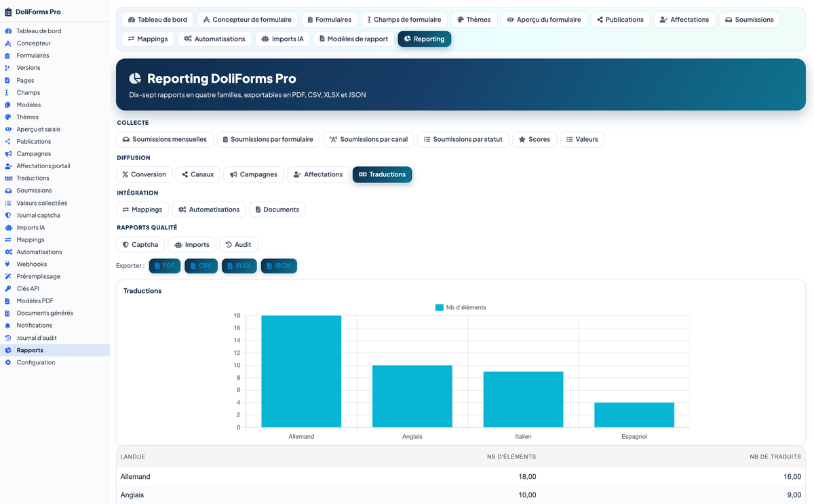Click the Journal d'audit history icon
Screen dimensions: 814x504
[8, 338]
